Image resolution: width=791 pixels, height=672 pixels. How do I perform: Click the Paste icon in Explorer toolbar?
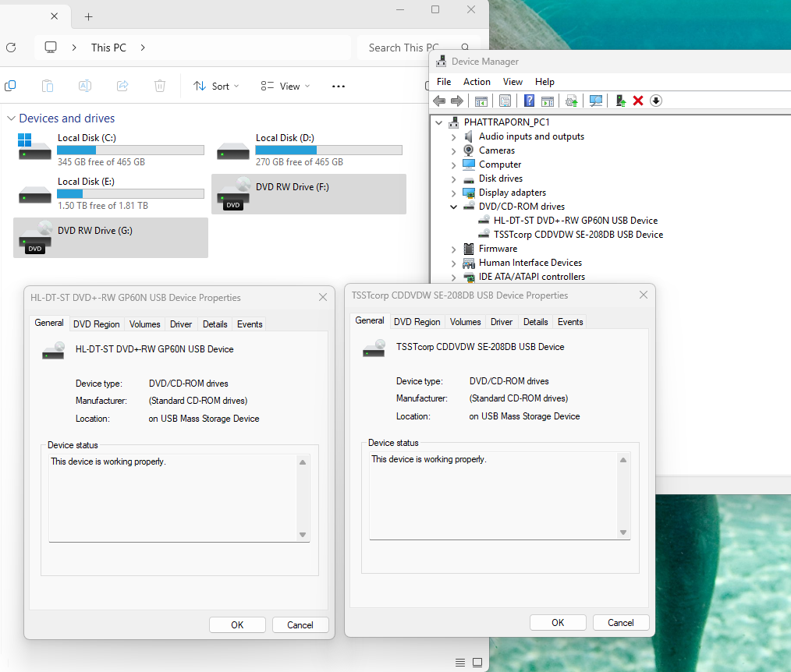[48, 87]
